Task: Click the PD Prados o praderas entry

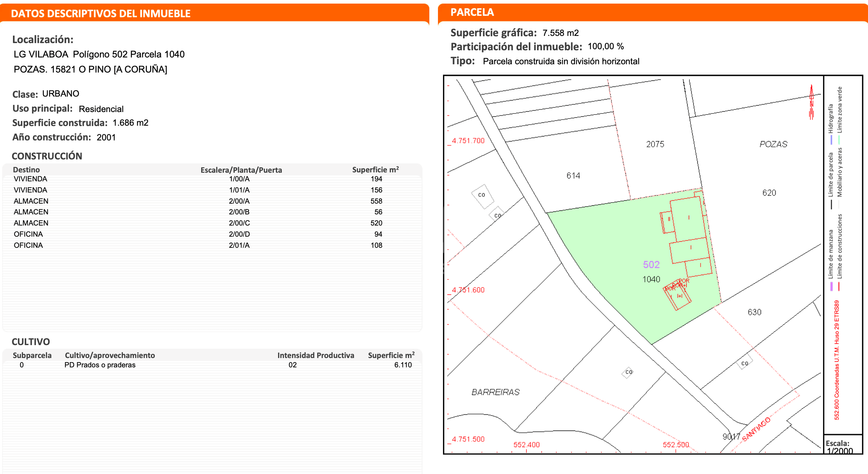Action: click(100, 365)
